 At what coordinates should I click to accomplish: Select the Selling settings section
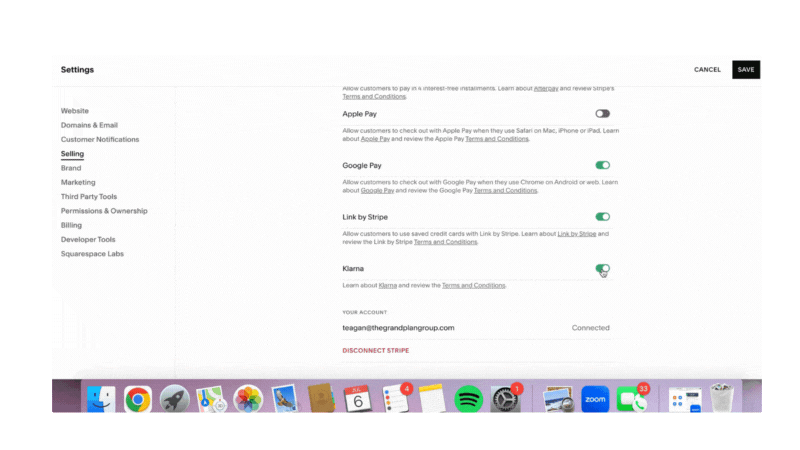coord(72,154)
